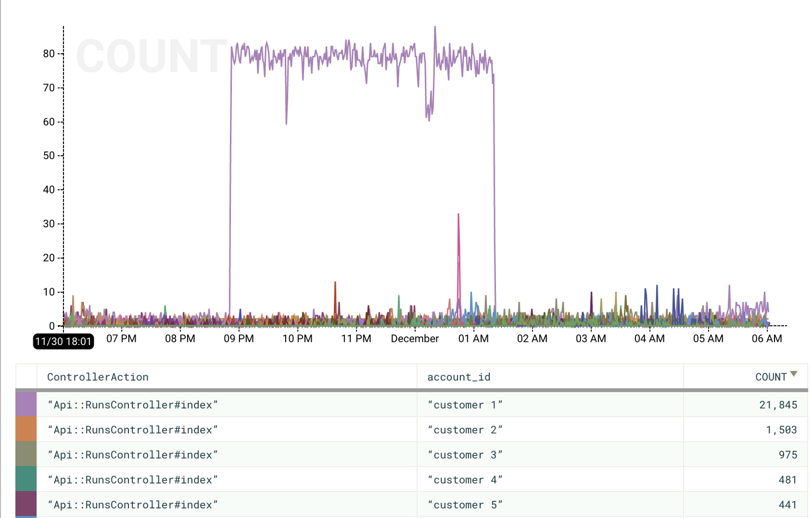Click the 11/30 18:01 time marker label
The width and height of the screenshot is (812, 518).
63,341
